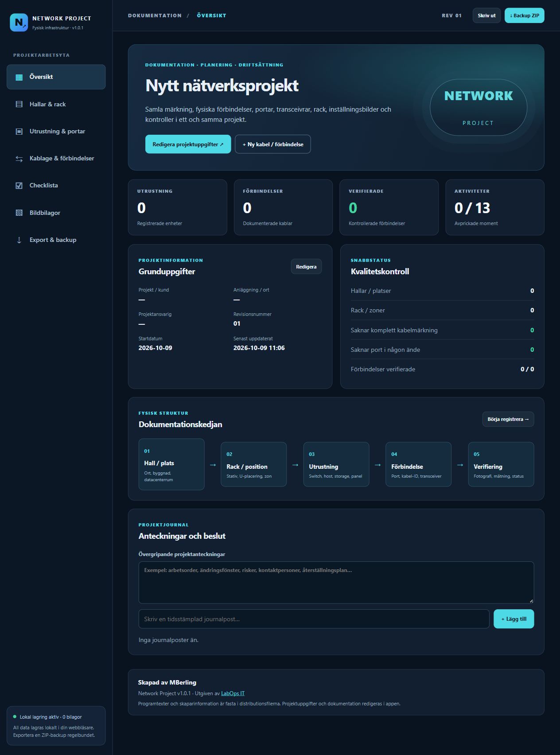Click the Skriv ut button

point(486,16)
